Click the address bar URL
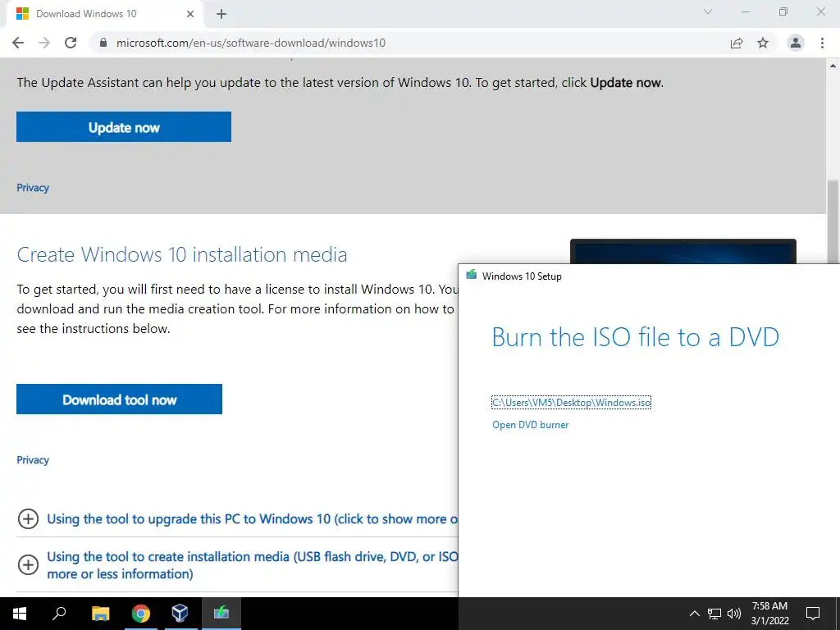This screenshot has height=630, width=840. [x=251, y=43]
